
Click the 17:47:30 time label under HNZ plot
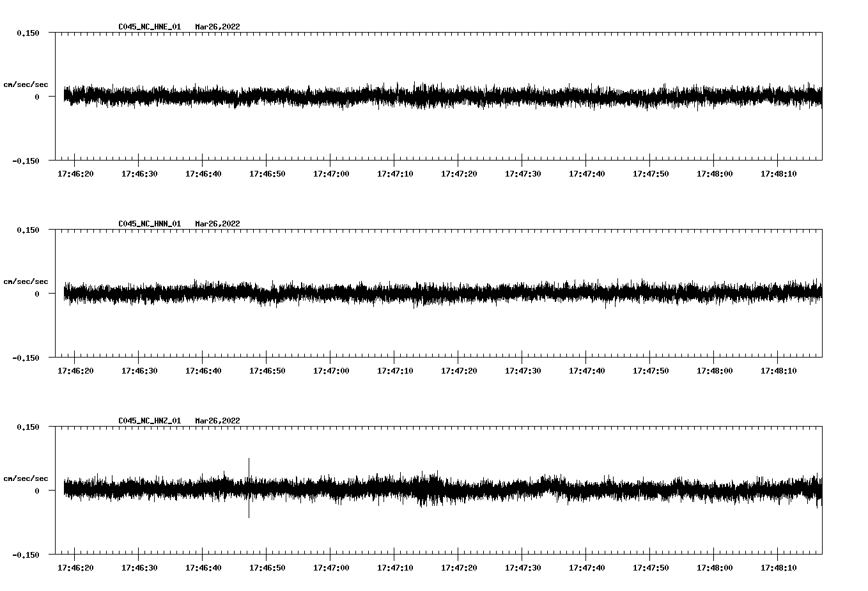[x=523, y=568]
